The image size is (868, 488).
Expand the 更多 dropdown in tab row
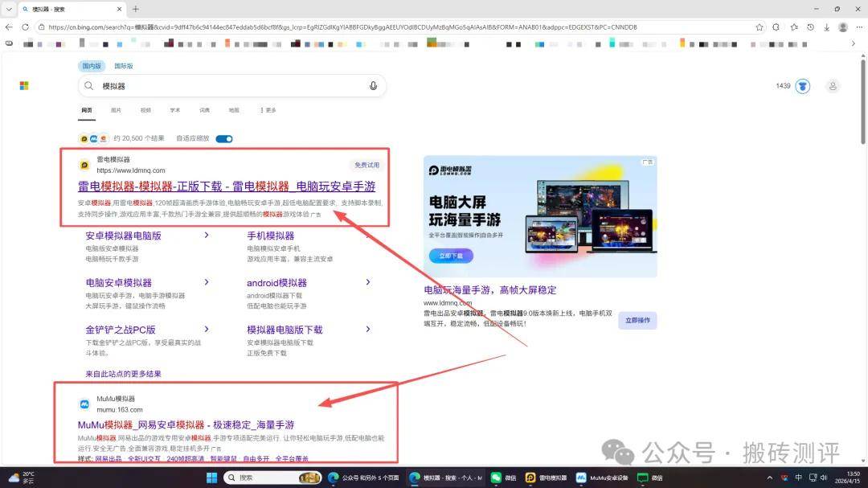pyautogui.click(x=267, y=110)
